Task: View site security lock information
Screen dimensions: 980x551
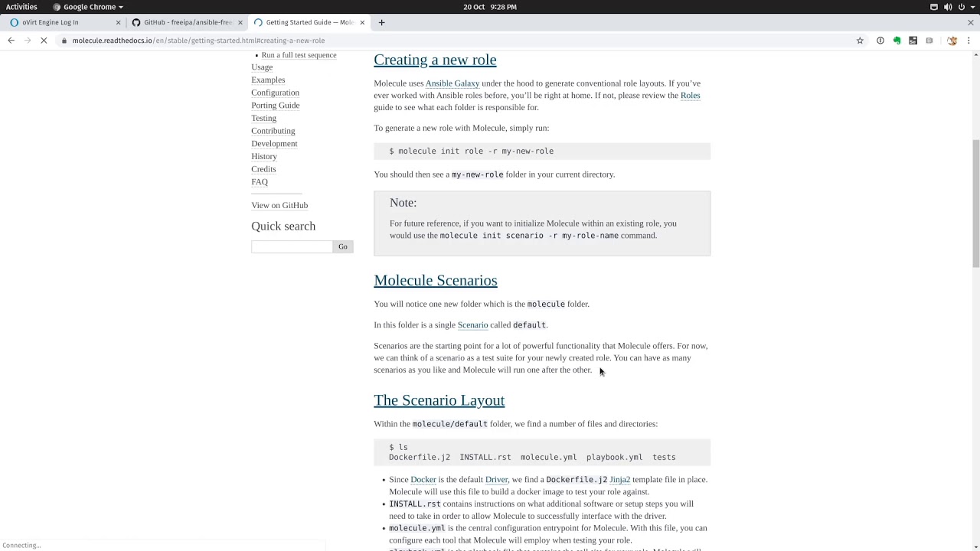Action: click(x=64, y=41)
